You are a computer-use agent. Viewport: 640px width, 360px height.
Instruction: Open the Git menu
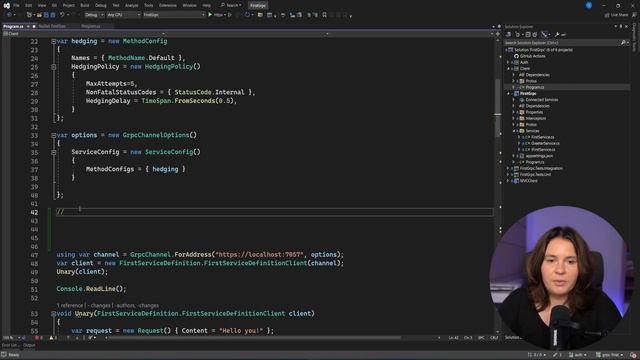point(54,5)
